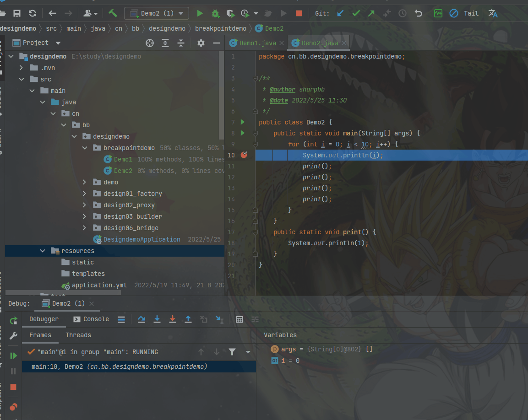The height and width of the screenshot is (420, 528).
Task: Run with coverage shield icon
Action: [x=230, y=13]
